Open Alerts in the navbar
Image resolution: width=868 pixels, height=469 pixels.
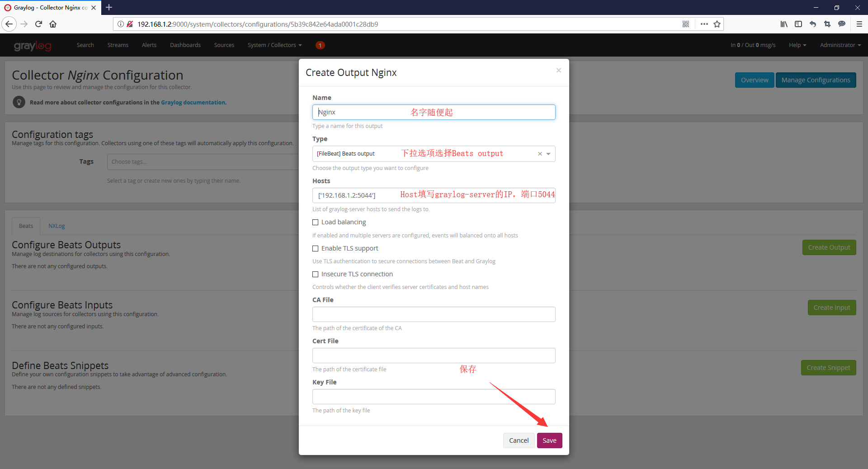(x=149, y=45)
